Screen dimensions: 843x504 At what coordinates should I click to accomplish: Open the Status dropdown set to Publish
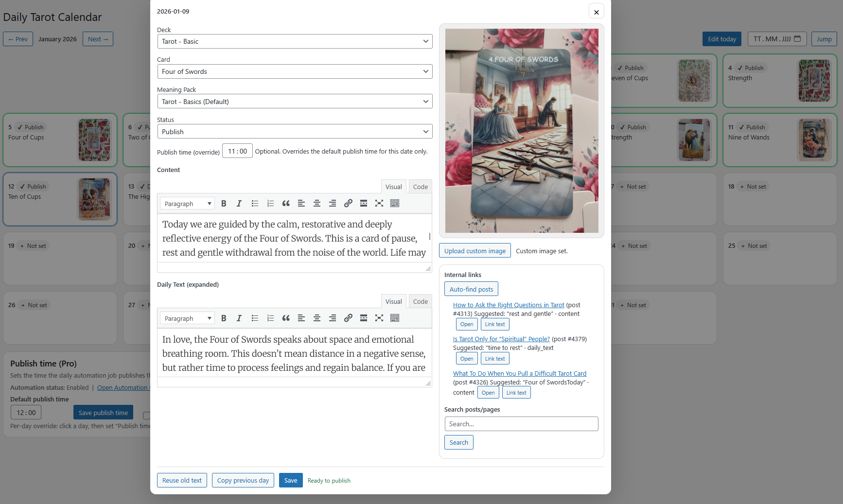click(x=294, y=131)
